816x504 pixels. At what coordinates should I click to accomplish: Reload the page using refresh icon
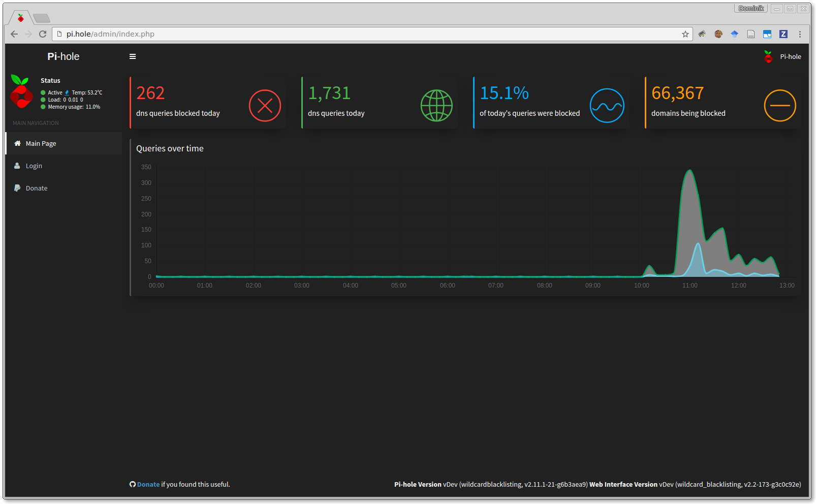click(43, 34)
